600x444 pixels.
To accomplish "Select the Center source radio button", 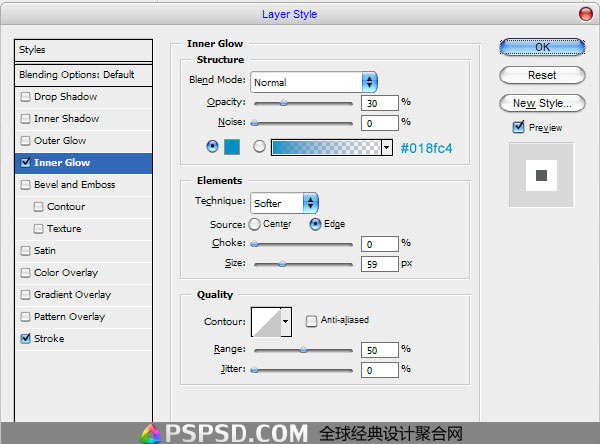I will tap(254, 224).
